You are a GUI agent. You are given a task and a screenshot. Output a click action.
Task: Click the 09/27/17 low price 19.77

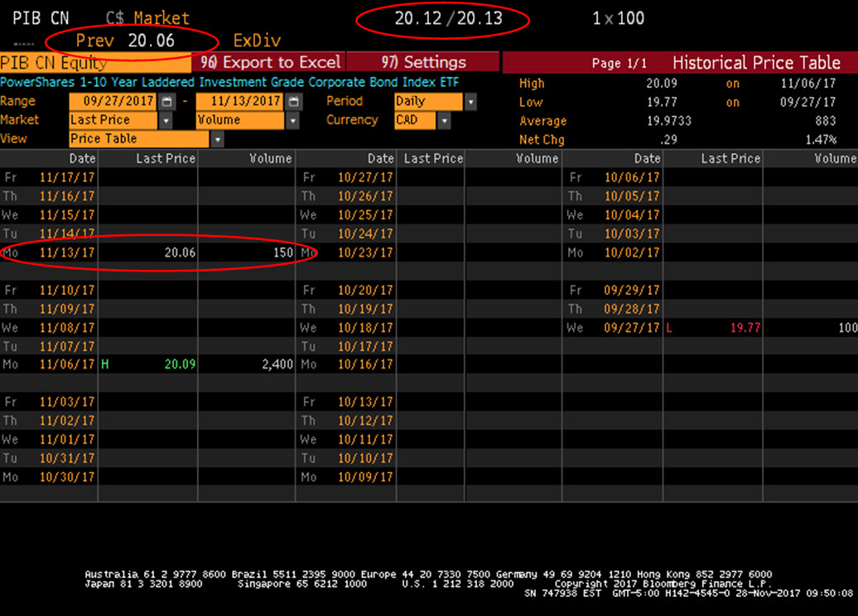coord(745,328)
